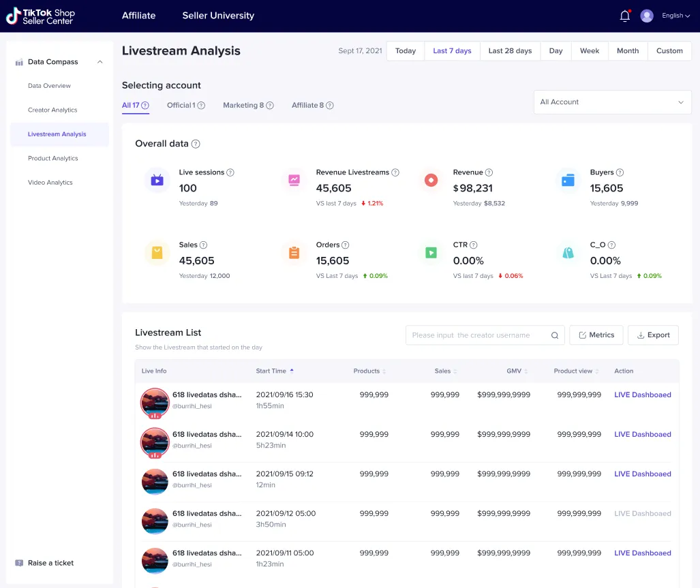Viewport: 700px width, 588px height.
Task: Click the Raise a ticket icon
Action: pyautogui.click(x=19, y=563)
